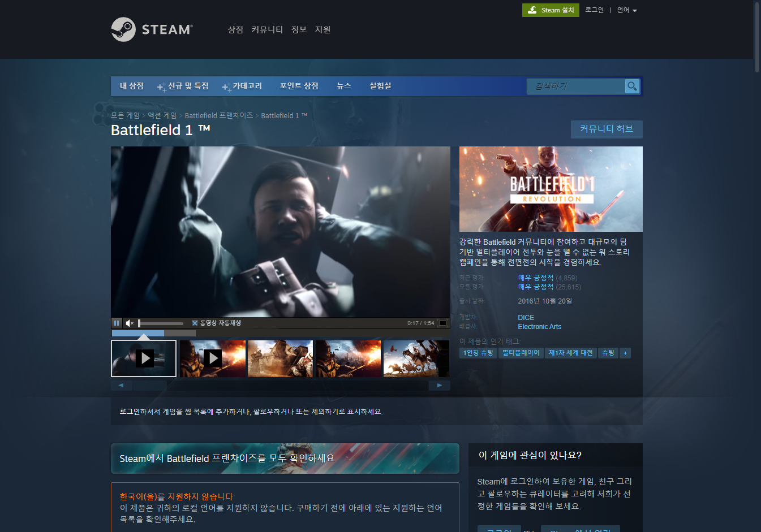Toggle video fullscreen icon
This screenshot has width=761, height=532.
point(443,323)
